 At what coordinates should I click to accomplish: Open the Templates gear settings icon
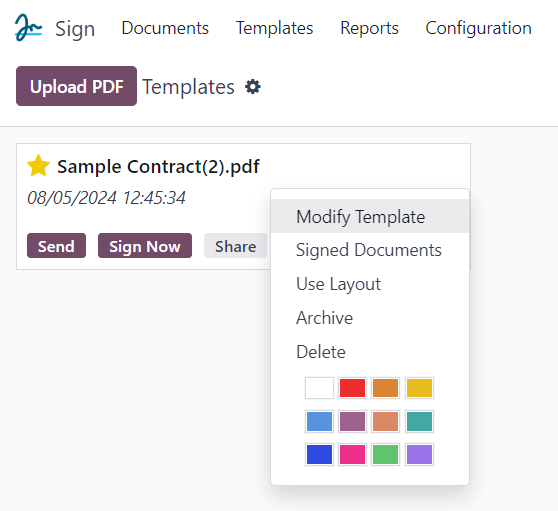253,87
